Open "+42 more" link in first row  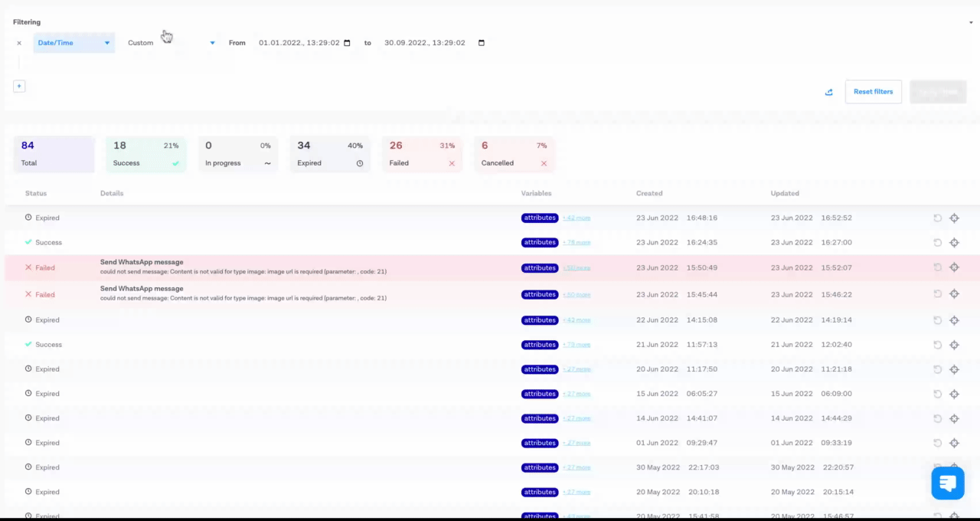click(x=577, y=218)
